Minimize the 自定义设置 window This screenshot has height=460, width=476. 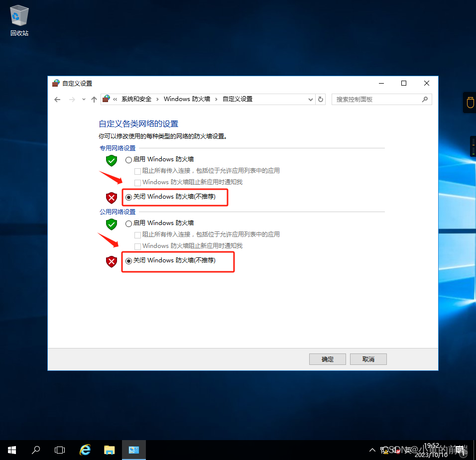click(381, 83)
